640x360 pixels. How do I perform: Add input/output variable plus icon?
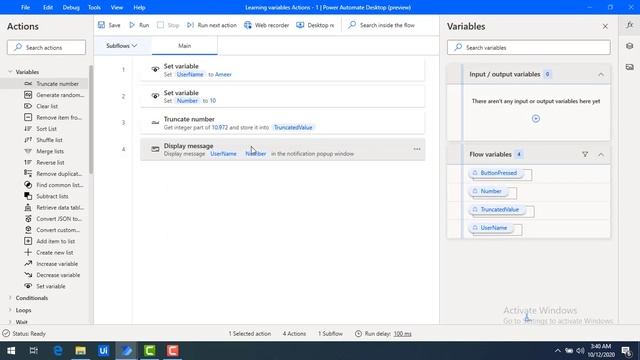tap(536, 119)
